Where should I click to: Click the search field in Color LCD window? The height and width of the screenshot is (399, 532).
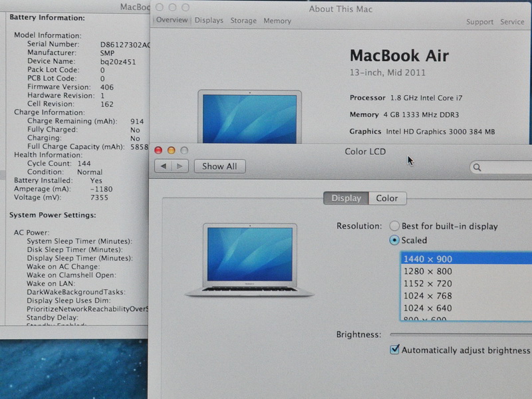(501, 168)
